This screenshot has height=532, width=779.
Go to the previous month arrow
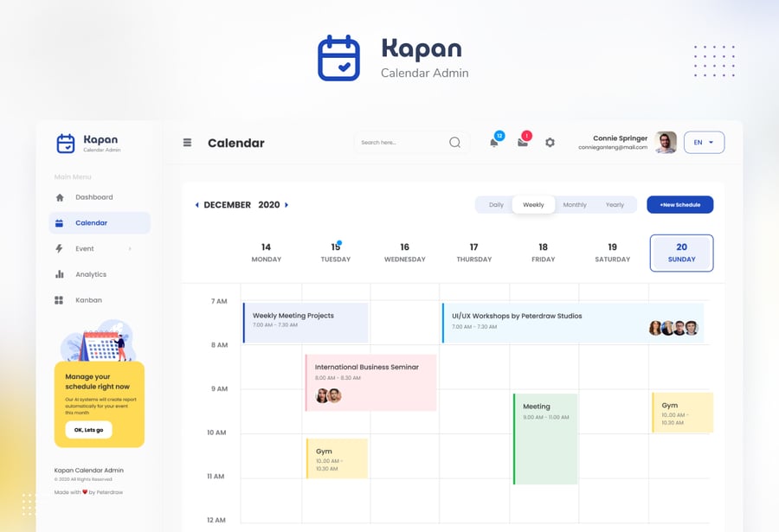click(196, 205)
